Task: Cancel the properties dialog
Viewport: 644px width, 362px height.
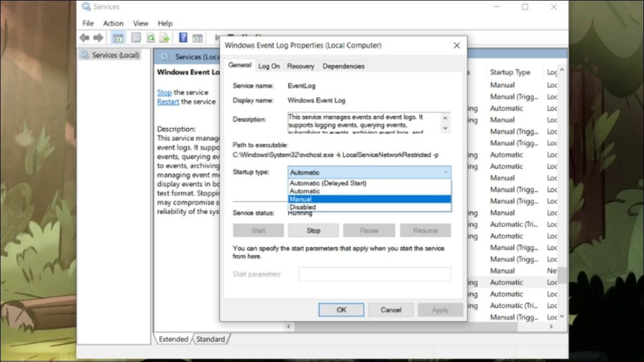Action: (391, 309)
